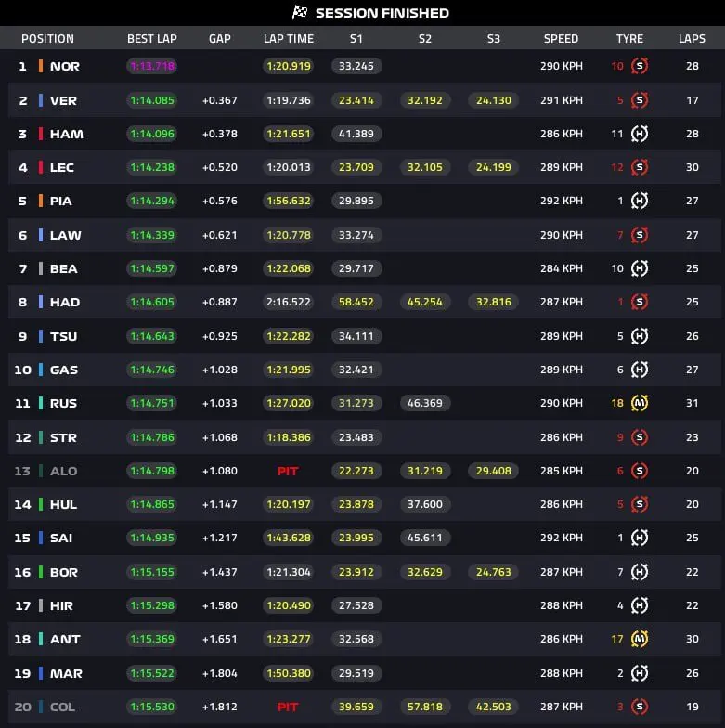The image size is (725, 728).
Task: Click RUS's medium tyre icon
Action: (x=640, y=403)
